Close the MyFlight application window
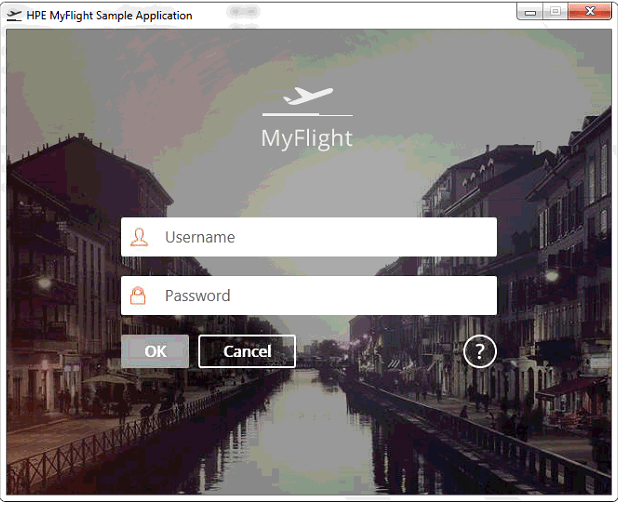Screen dimensions: 618x505 [590, 11]
